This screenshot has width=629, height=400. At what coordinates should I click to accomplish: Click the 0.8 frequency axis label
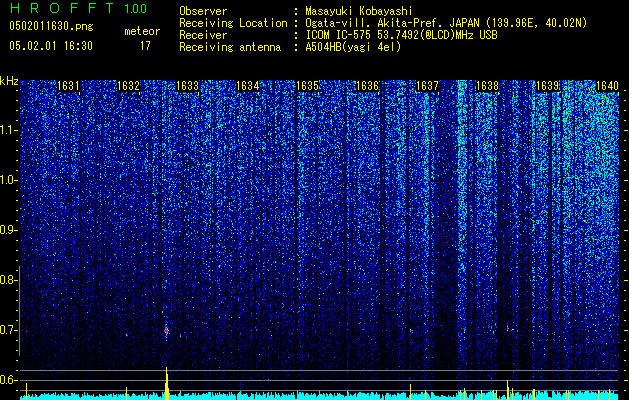pyautogui.click(x=8, y=280)
